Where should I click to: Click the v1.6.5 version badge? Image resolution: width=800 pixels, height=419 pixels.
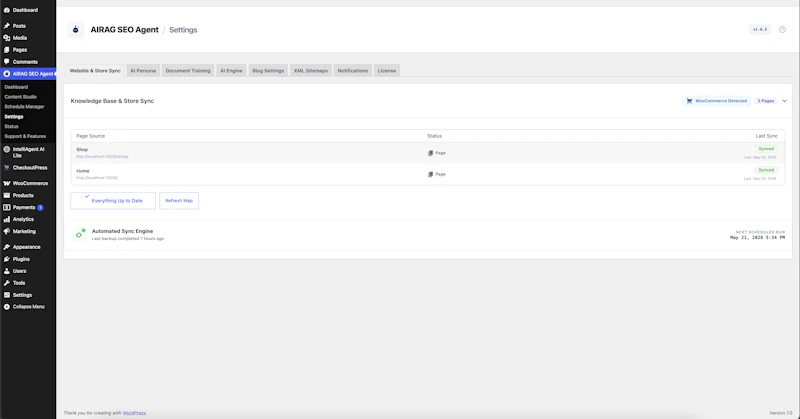click(760, 30)
